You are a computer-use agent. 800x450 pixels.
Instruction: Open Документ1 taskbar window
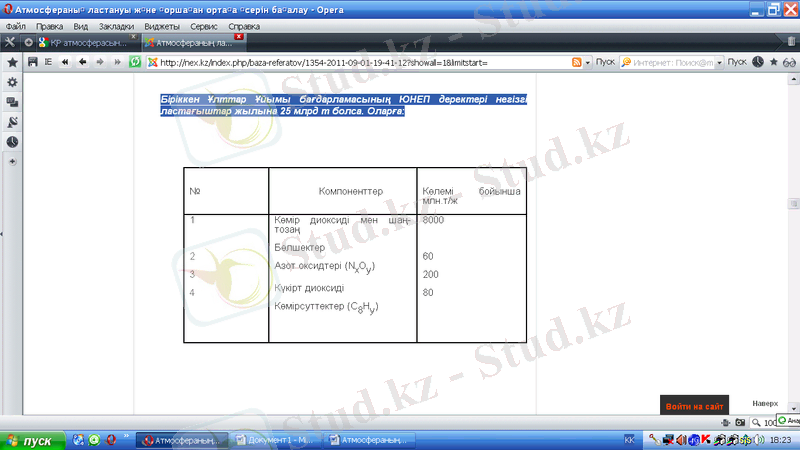[x=278, y=440]
